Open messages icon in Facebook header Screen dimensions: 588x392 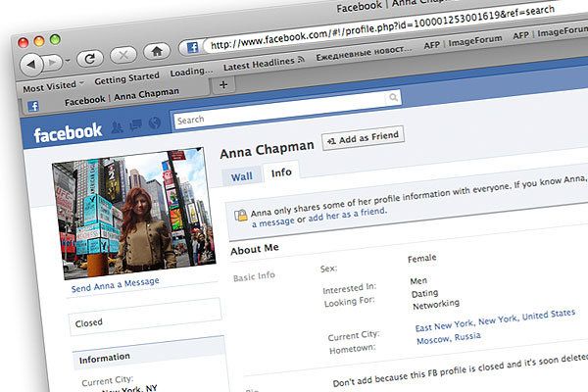(x=135, y=124)
